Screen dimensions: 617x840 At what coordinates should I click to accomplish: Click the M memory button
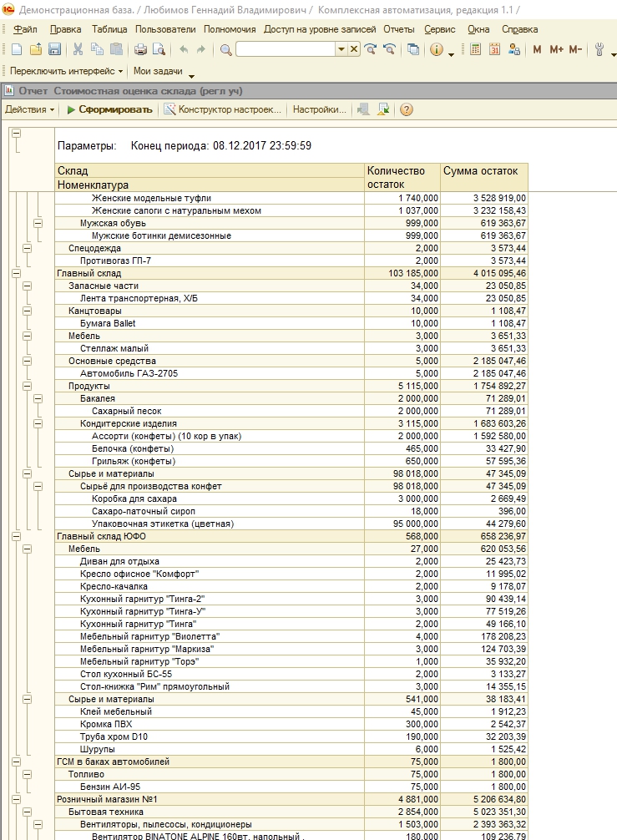tap(537, 50)
